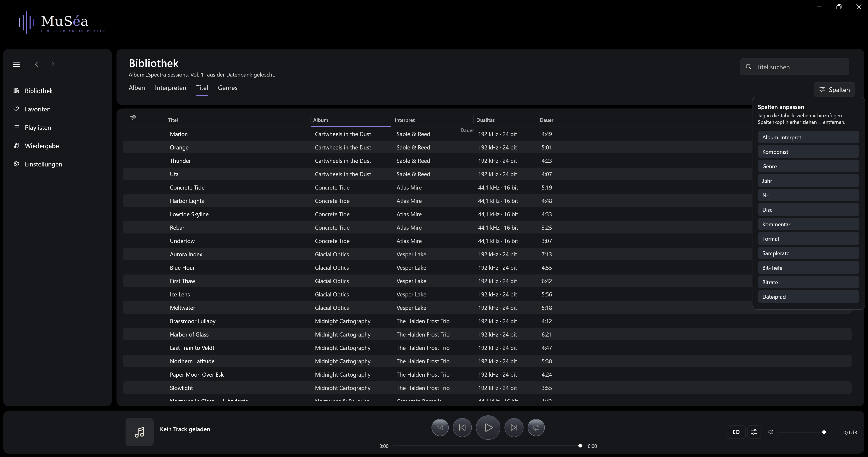Select the track "Thunder"
Image resolution: width=868 pixels, height=457 pixels.
[180, 161]
